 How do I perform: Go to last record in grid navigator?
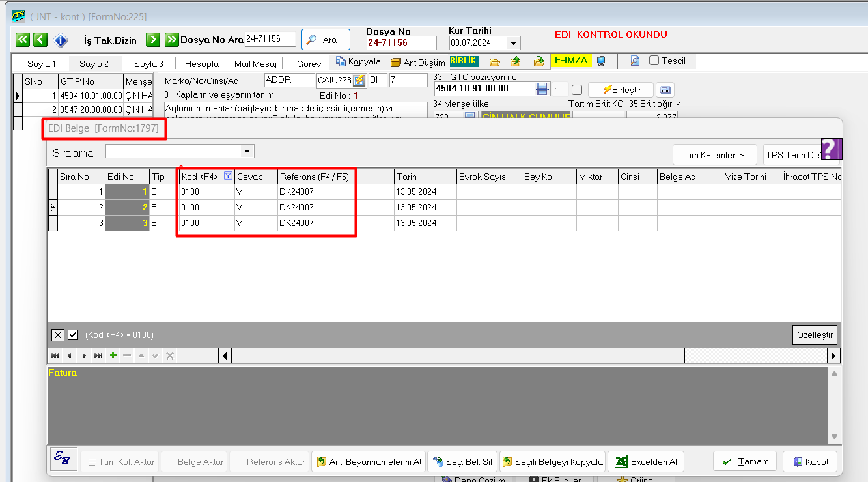(x=98, y=356)
